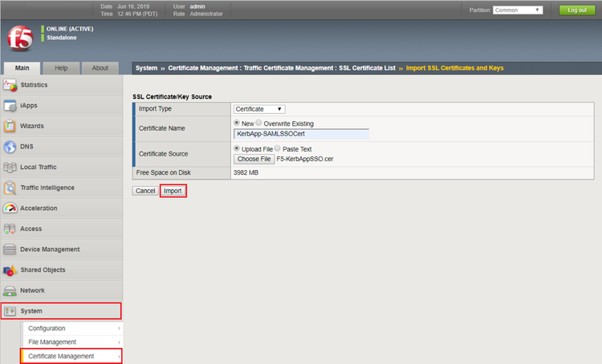This screenshot has height=364, width=602.
Task: Click the F5-KerbAppSSO.cer file name
Action: coord(305,159)
